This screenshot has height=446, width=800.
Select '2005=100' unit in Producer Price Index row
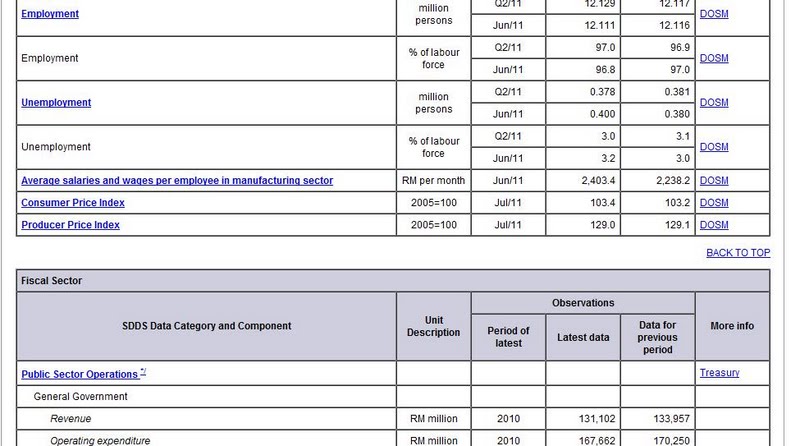[x=434, y=225]
